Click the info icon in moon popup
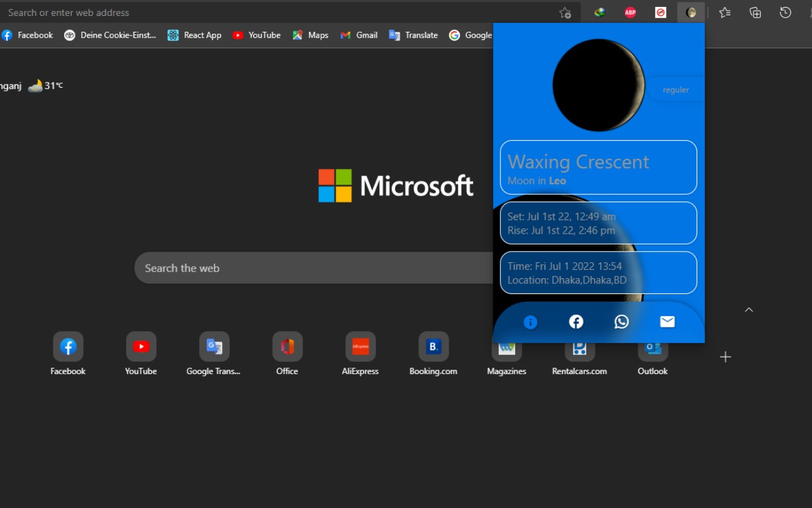The height and width of the screenshot is (508, 812). [530, 322]
